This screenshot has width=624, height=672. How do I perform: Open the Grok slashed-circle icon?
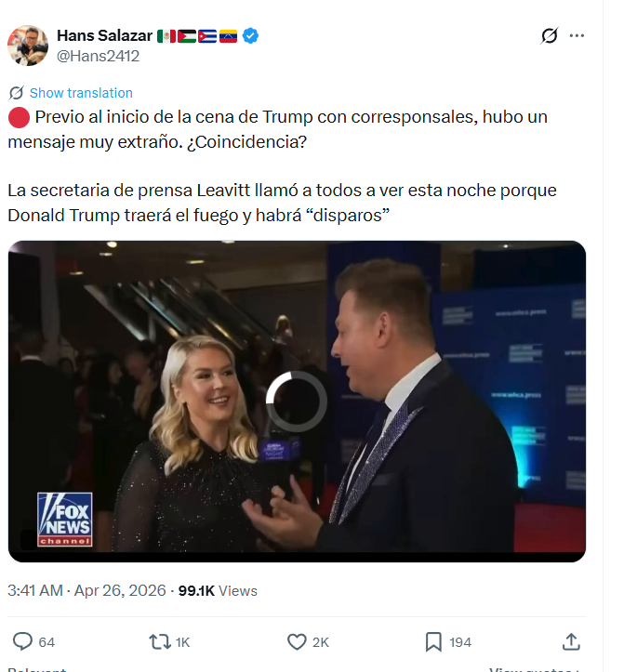click(x=550, y=36)
